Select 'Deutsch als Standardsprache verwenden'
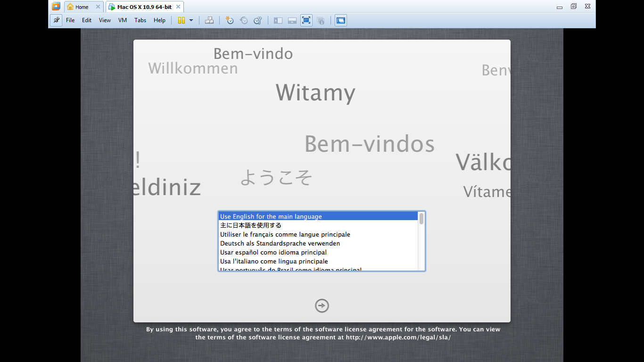The width and height of the screenshot is (644, 362). point(318,243)
